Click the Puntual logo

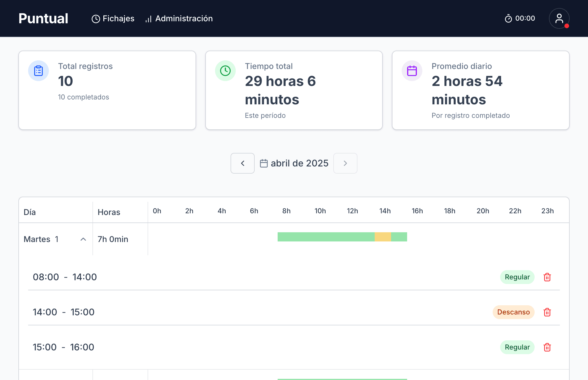43,18
